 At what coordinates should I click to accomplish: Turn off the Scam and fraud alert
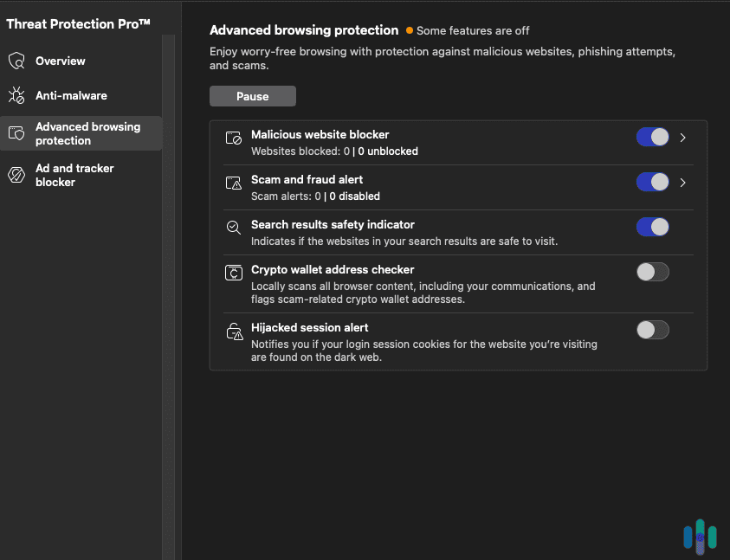click(652, 182)
